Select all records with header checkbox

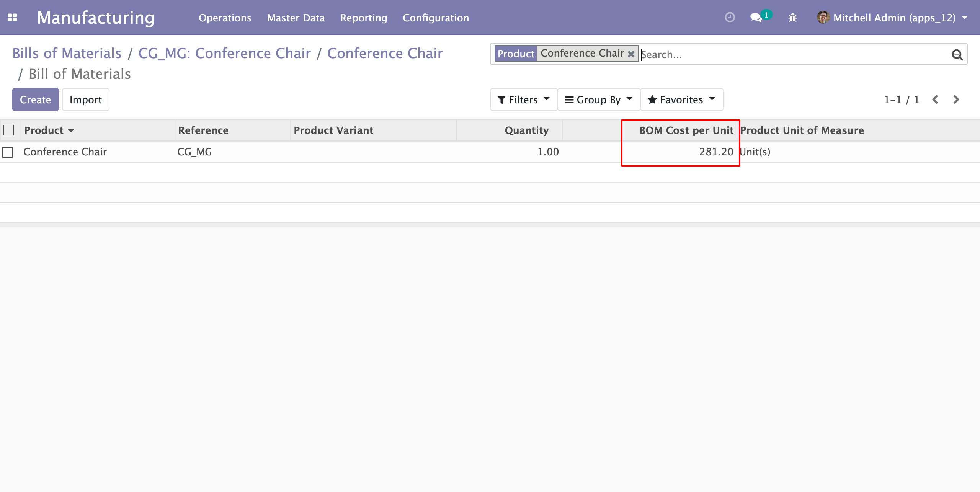pyautogui.click(x=8, y=130)
